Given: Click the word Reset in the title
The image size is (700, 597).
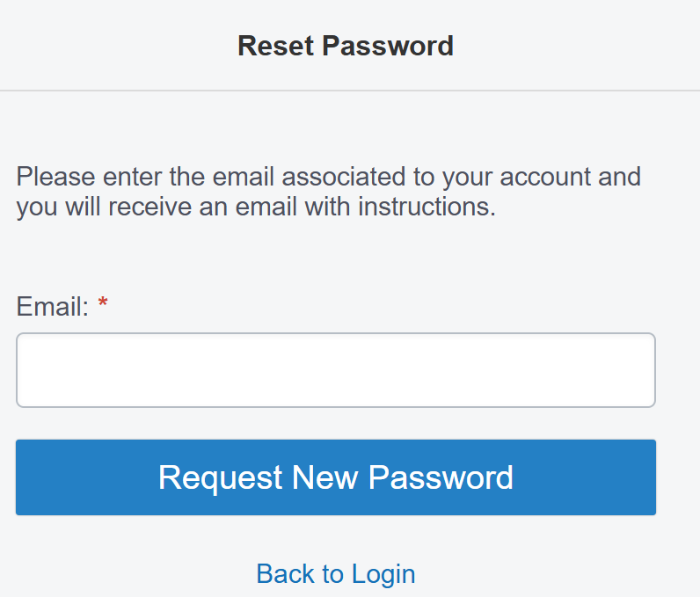Looking at the screenshot, I should point(276,46).
